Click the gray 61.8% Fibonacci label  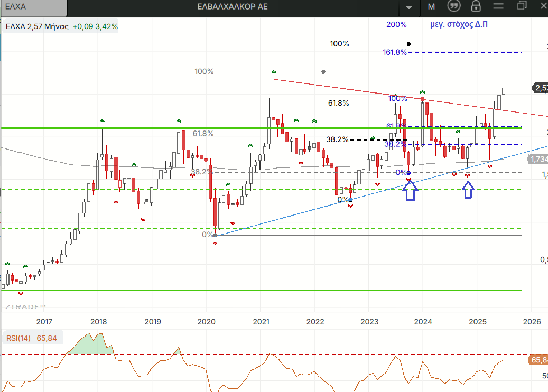click(203, 134)
